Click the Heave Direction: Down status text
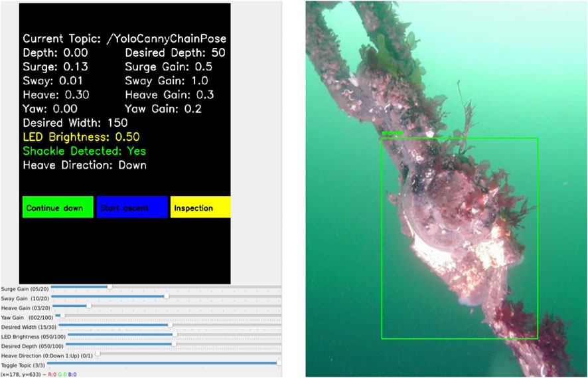Image resolution: width=588 pixels, height=378 pixels. tap(84, 165)
